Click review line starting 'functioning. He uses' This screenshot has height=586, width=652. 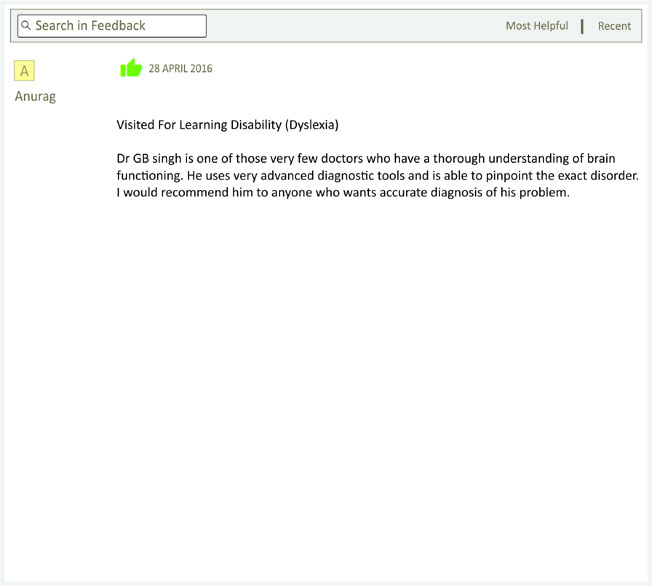[378, 176]
